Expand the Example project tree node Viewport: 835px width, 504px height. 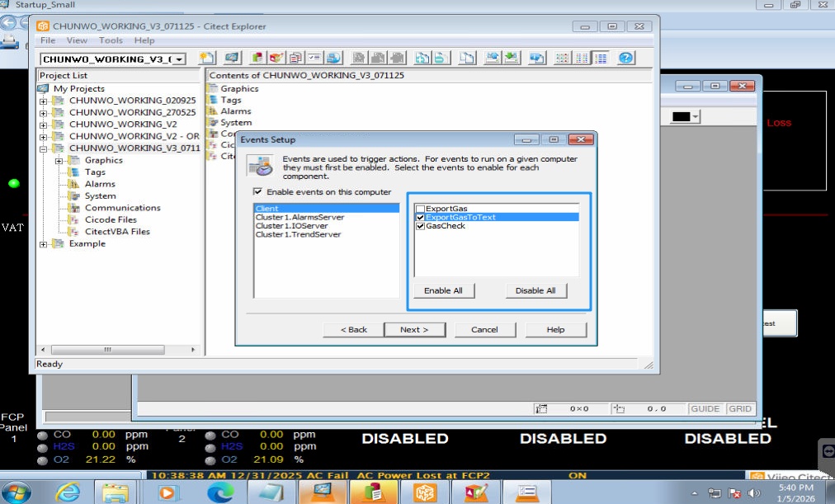point(44,244)
